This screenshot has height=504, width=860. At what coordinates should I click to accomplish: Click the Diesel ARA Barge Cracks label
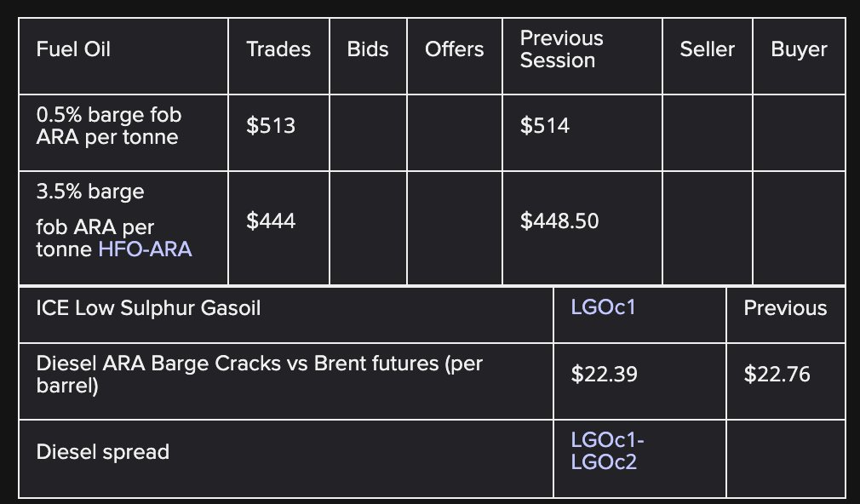pos(260,374)
